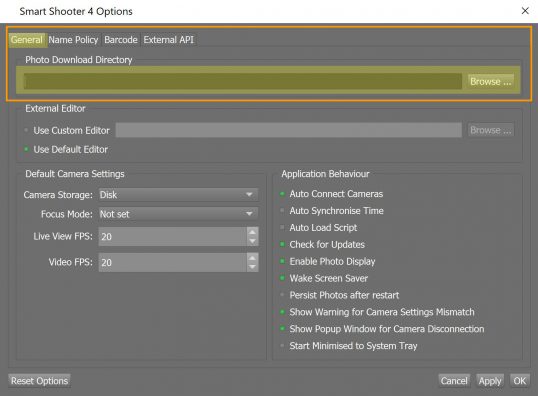
Task: Open the Camera Storage dropdown
Action: (x=178, y=195)
